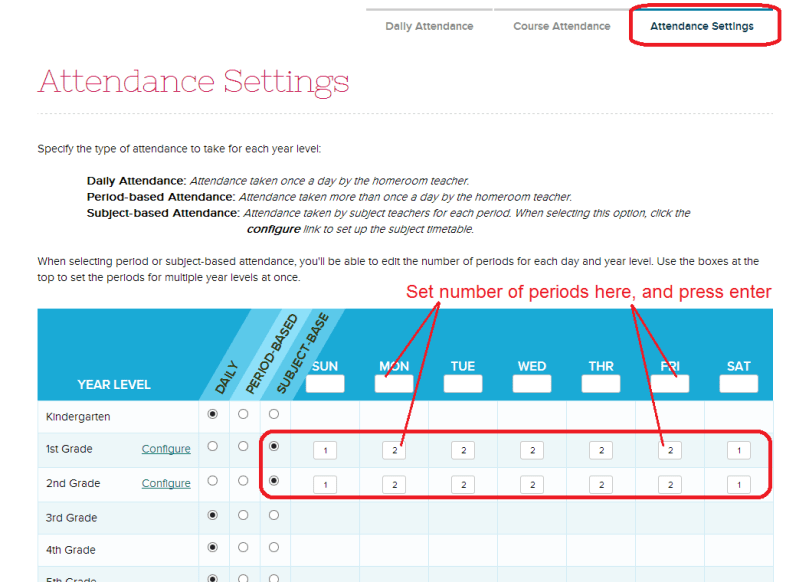Enable Period-based attendance for 3rd Grade
Image resolution: width=809 pixels, height=582 pixels.
[x=242, y=516]
